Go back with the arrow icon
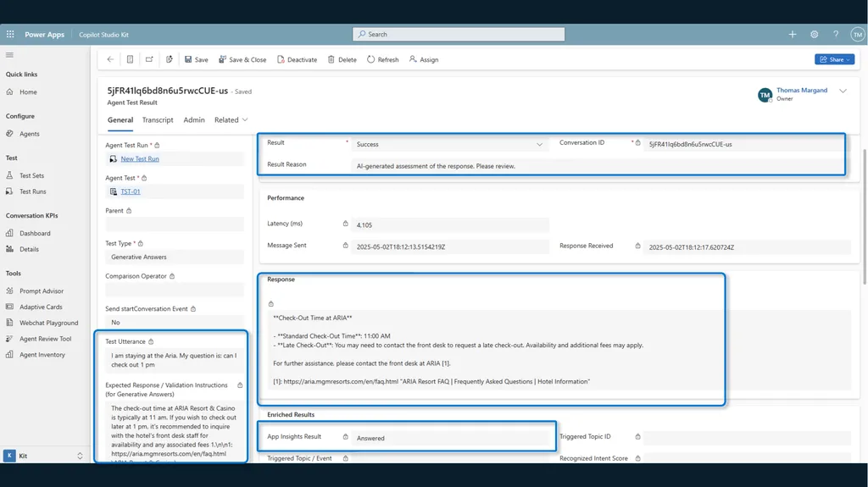Screen dimensions: 868x487 pos(110,59)
